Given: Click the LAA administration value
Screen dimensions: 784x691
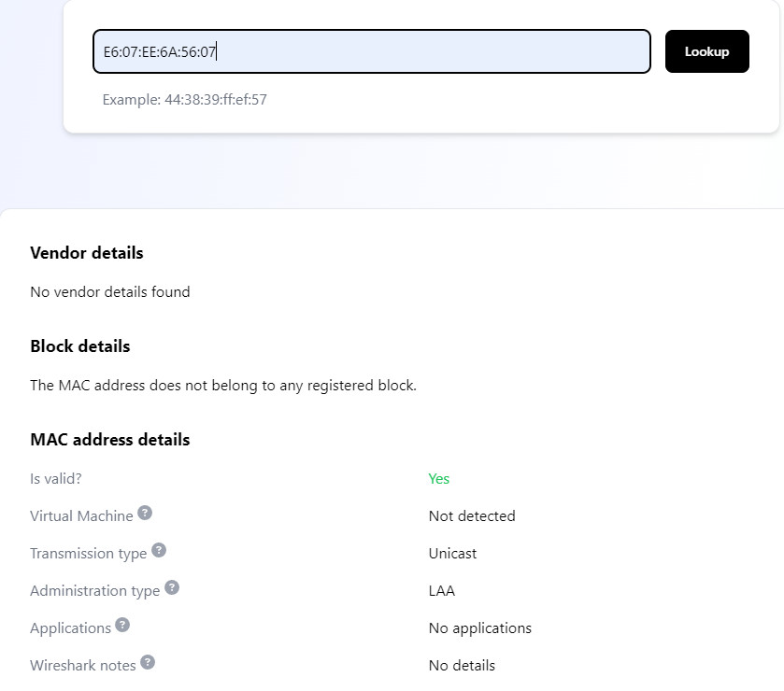Looking at the screenshot, I should [x=441, y=590].
